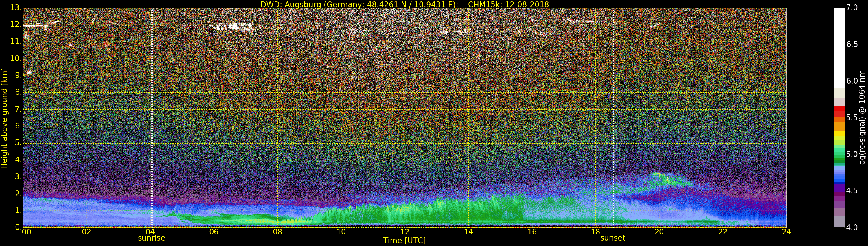
Task: Click time axis tick label "14"
Action: 468,232
